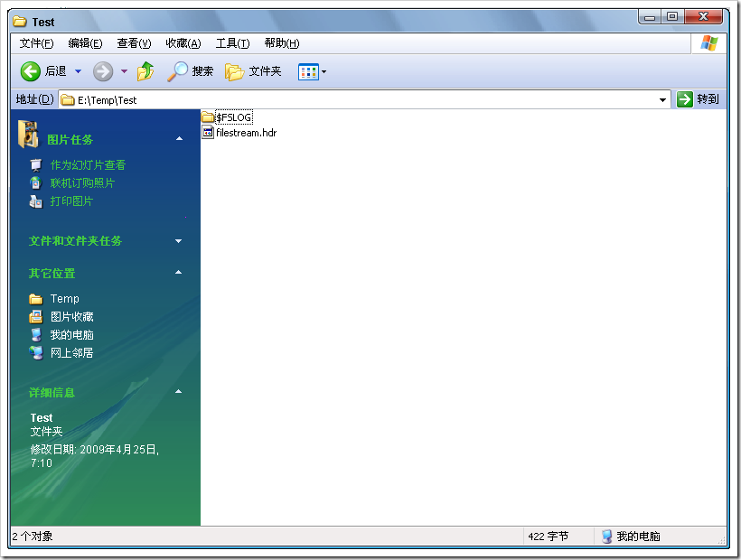Expand the 文件和文件夹任务 panel
741x560 pixels.
(178, 241)
